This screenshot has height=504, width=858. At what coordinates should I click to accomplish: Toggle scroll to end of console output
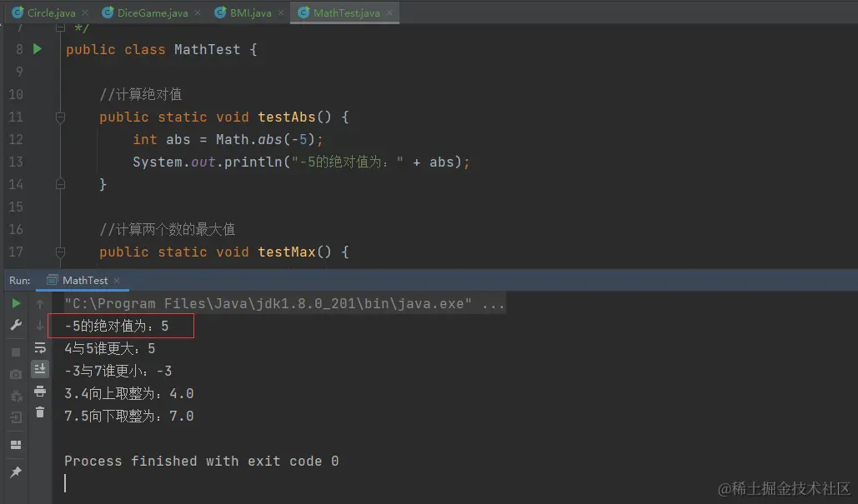(x=40, y=370)
